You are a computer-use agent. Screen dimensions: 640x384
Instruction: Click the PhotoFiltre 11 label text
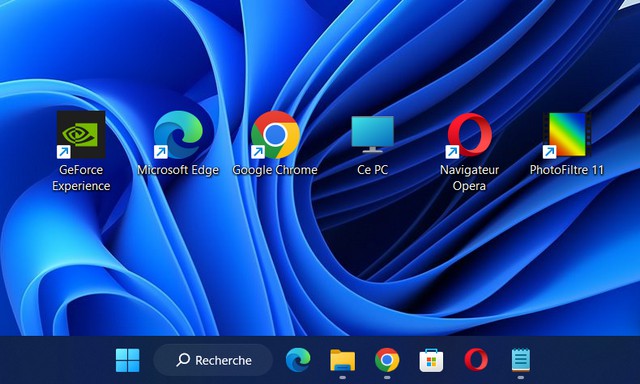[567, 170]
